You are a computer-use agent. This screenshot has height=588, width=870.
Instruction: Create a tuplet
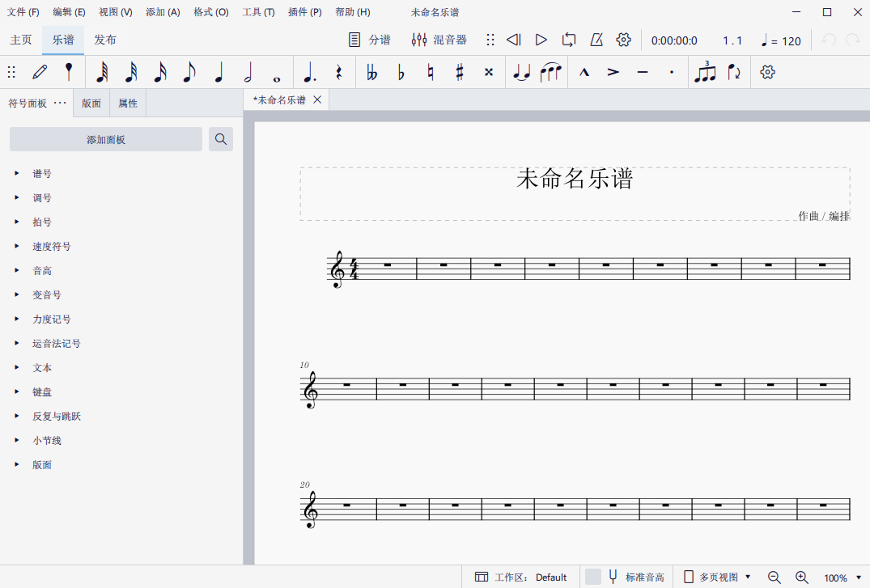coord(705,72)
